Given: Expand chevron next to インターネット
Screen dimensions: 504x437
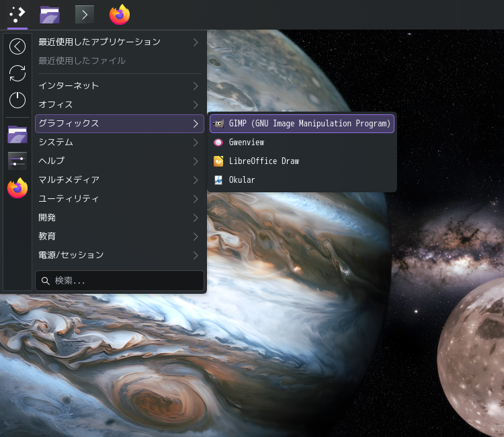Looking at the screenshot, I should [196, 86].
